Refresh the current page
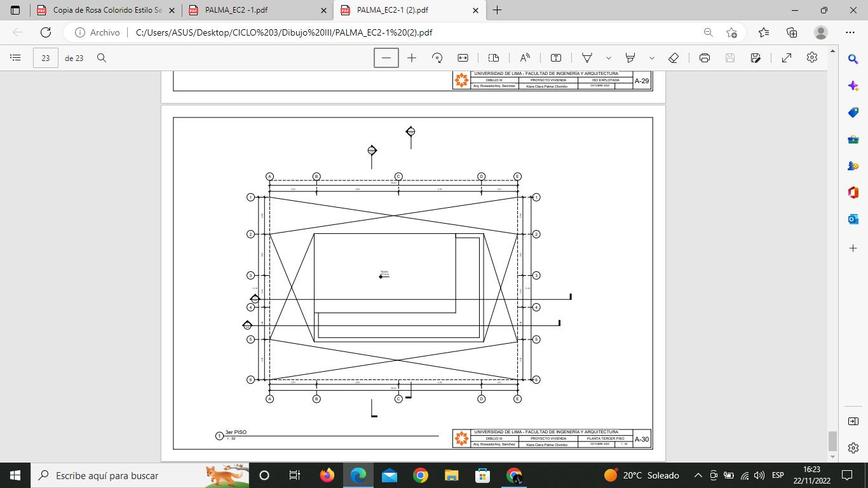The height and width of the screenshot is (488, 868). coord(46,32)
